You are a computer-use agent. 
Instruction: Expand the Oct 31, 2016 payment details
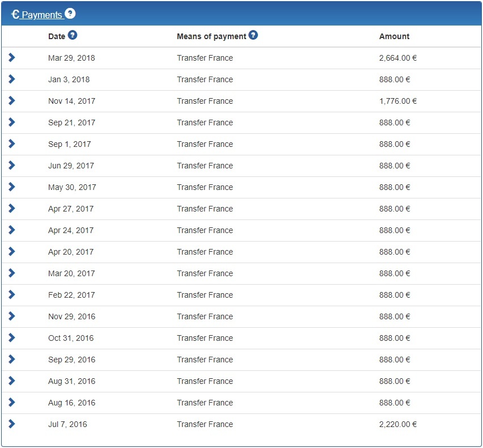[x=12, y=337]
